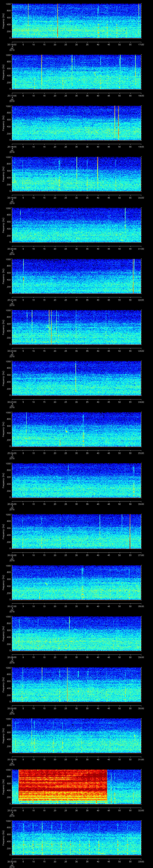Image resolution: width=153 pixels, height=868 pixels.
Task: Click the red vertical line in 20:21 panel
Action: click(133, 276)
